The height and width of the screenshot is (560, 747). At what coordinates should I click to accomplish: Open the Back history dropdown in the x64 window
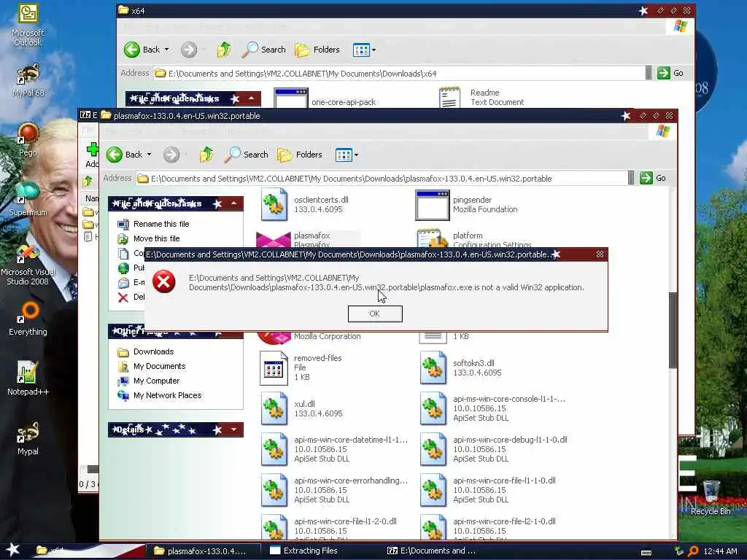167,50
